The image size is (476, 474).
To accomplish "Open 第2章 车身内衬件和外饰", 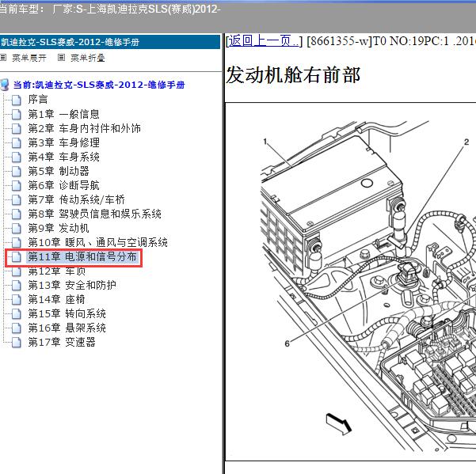I will click(85, 128).
